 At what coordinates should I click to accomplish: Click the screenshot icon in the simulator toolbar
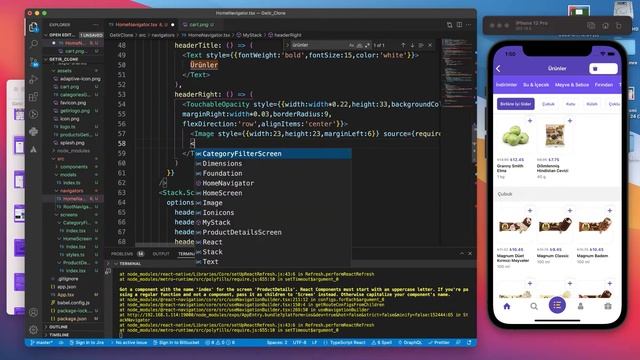[591, 26]
